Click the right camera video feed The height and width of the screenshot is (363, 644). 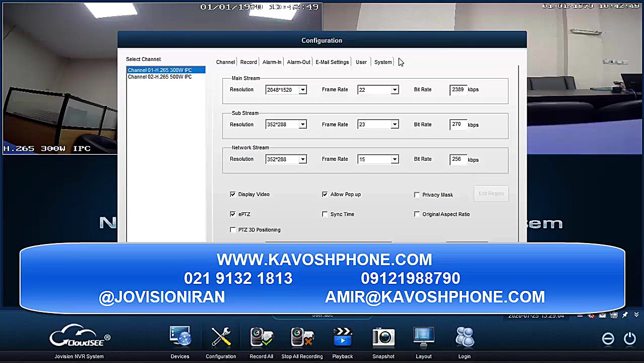click(585, 78)
